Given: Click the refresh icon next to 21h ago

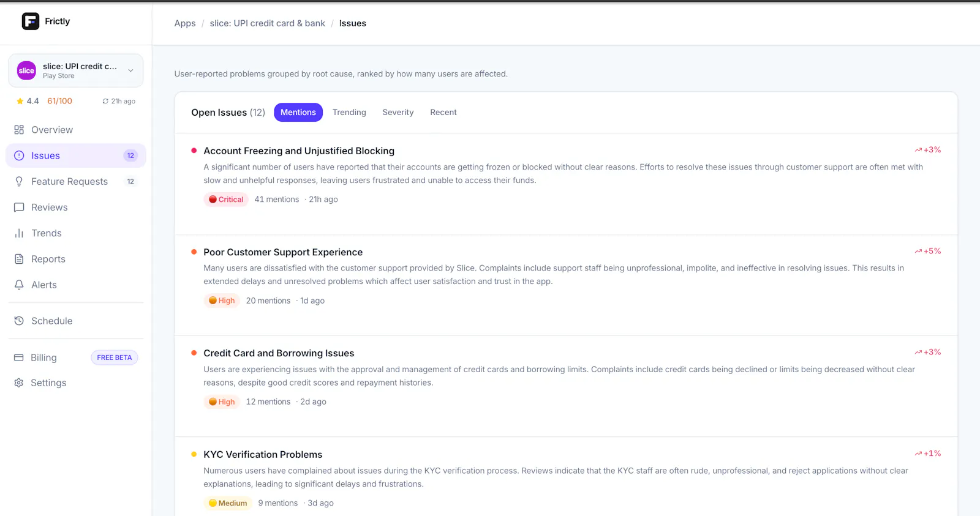Looking at the screenshot, I should (x=105, y=102).
